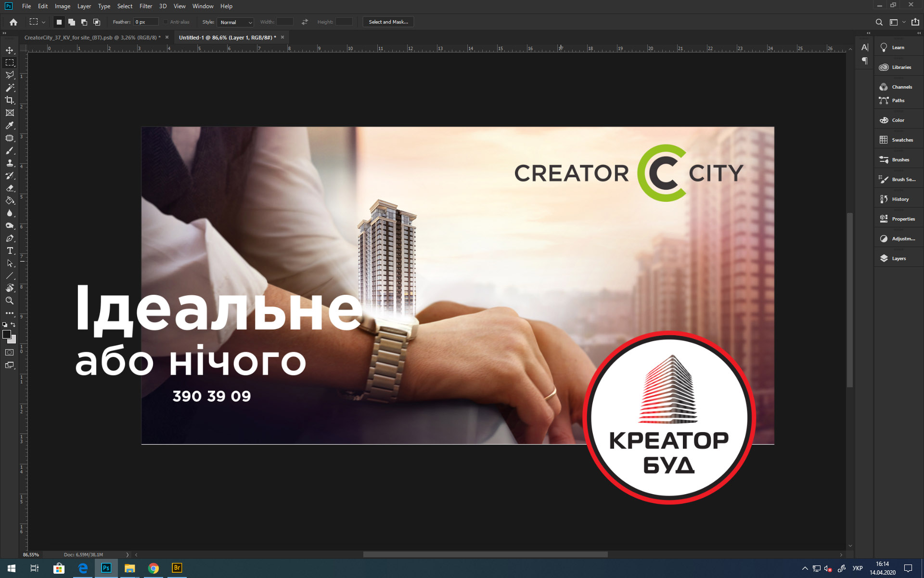
Task: Select the Hand tool
Action: 10,288
